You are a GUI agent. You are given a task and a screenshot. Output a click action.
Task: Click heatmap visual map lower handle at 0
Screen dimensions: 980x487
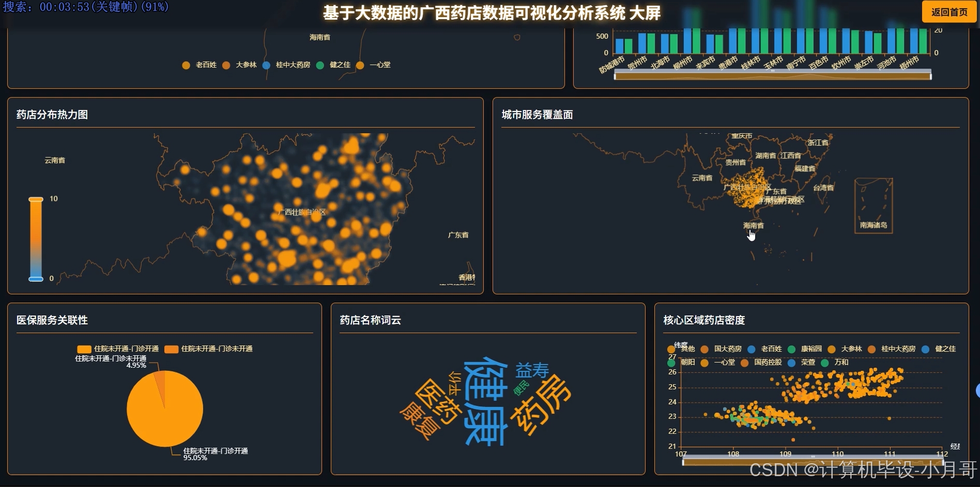pyautogui.click(x=36, y=279)
